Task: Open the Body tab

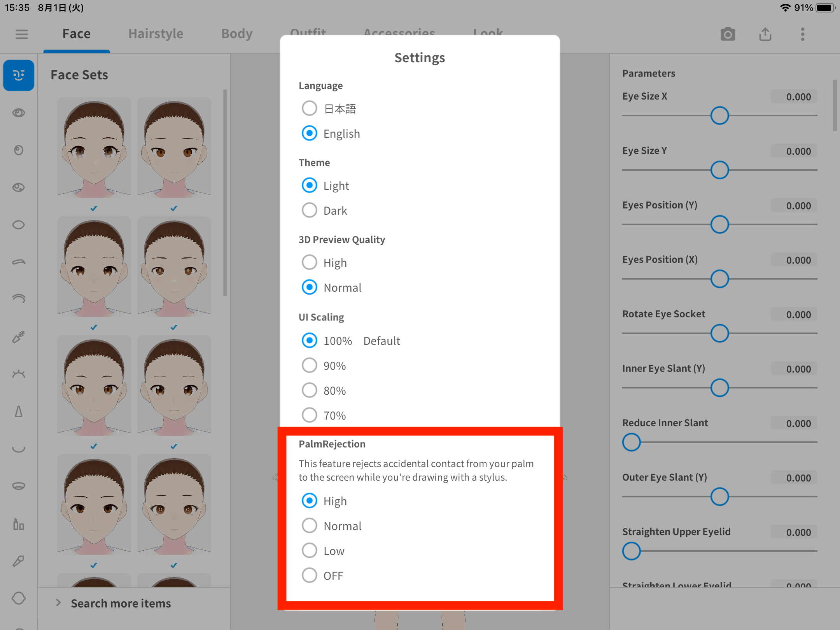Action: pos(236,34)
